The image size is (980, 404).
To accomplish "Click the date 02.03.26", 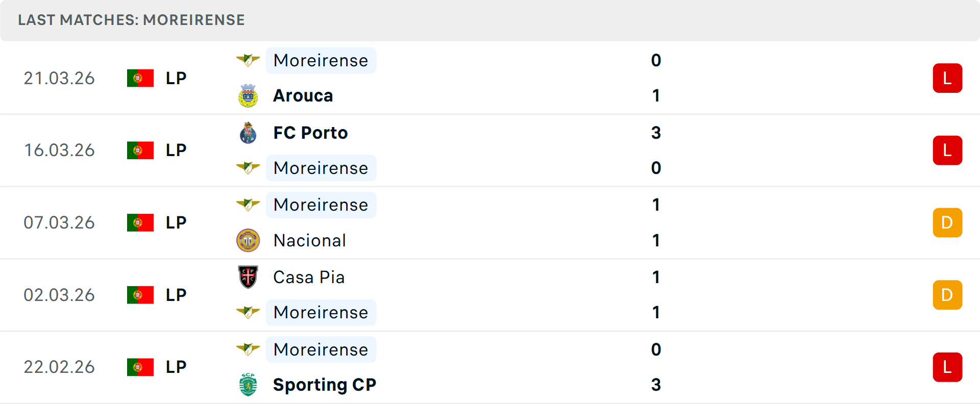I will [x=59, y=294].
